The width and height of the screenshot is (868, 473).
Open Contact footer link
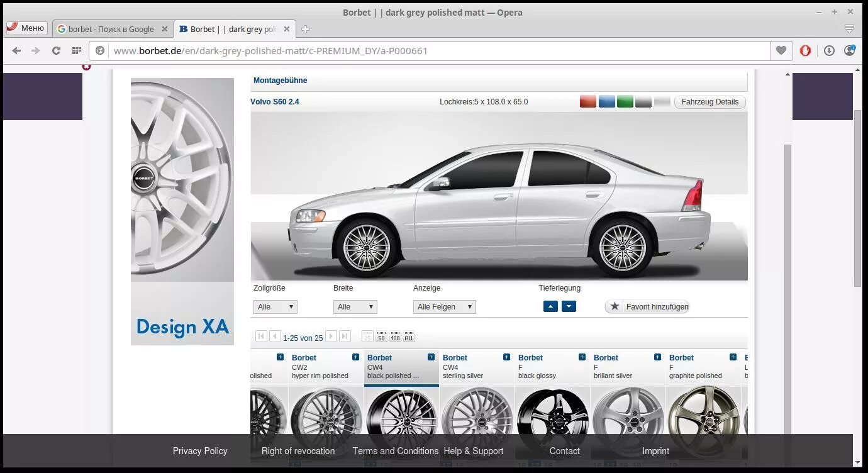tap(565, 451)
